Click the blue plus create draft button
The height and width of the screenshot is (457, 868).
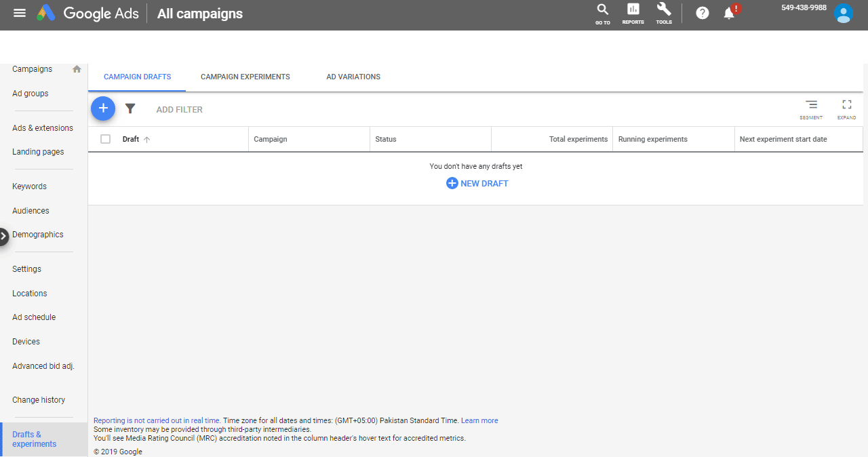(x=103, y=108)
